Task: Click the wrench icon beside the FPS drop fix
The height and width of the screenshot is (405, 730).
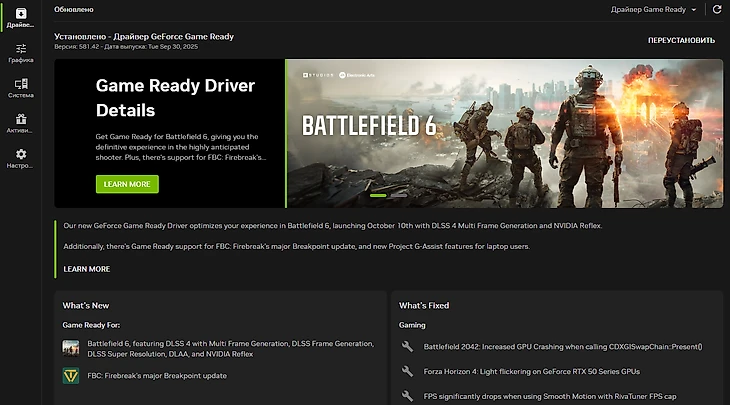Action: [x=407, y=396]
